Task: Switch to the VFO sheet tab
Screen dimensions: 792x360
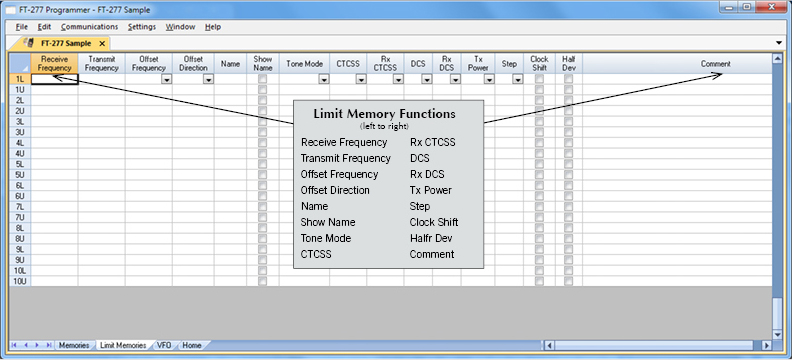Action: [164, 345]
